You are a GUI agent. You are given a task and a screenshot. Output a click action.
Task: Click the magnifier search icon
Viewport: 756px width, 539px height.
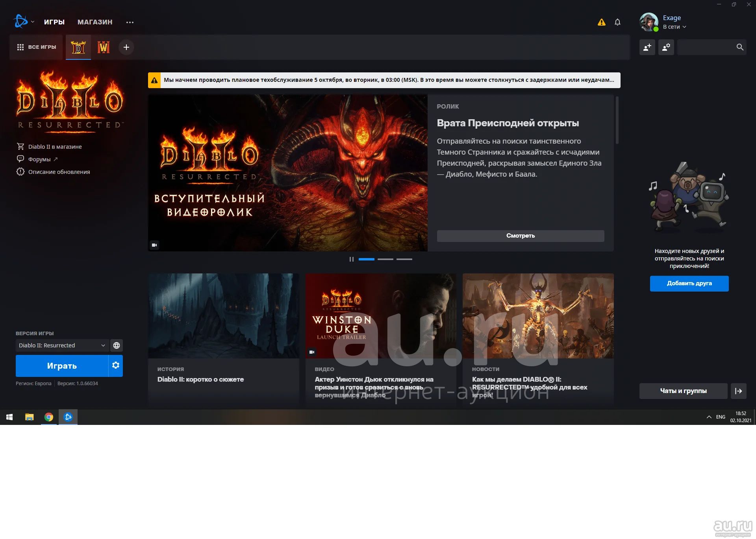pyautogui.click(x=740, y=47)
